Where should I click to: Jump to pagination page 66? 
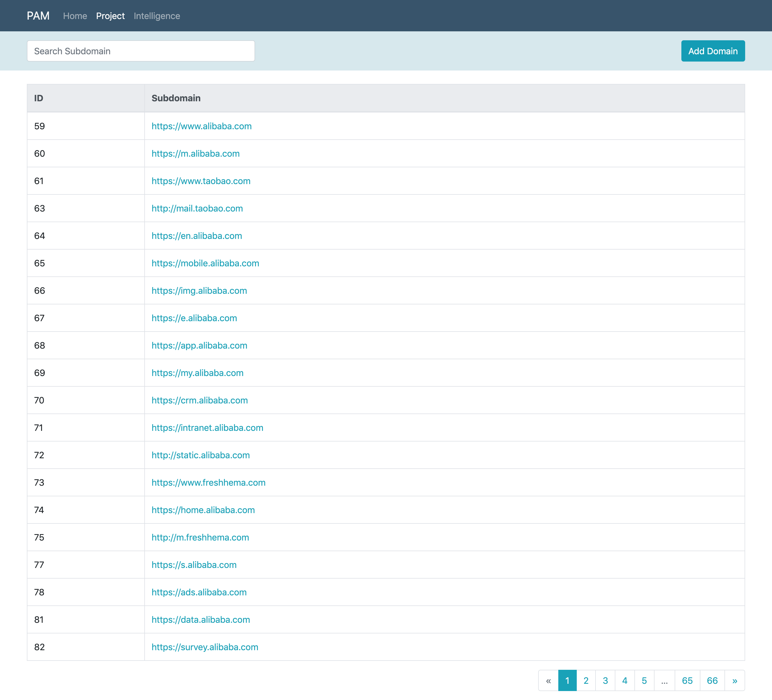(712, 680)
